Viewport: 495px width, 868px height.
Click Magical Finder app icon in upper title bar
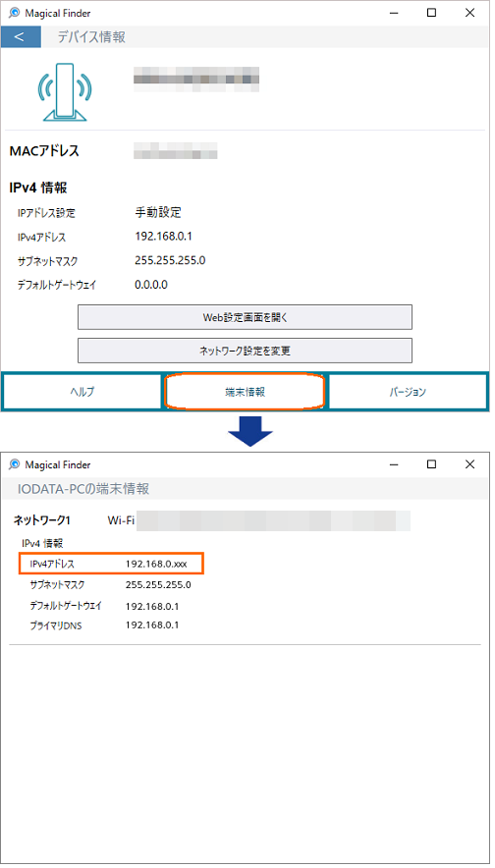click(x=15, y=13)
